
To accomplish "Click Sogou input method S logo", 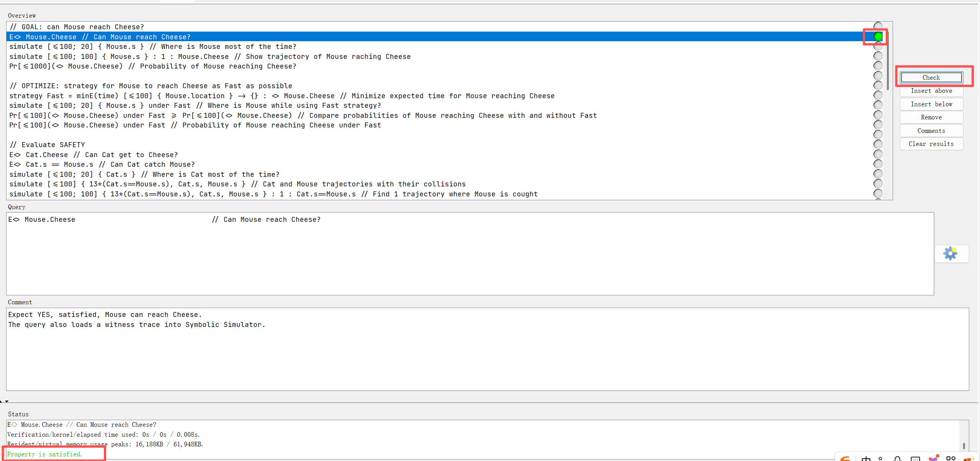I will (x=845, y=458).
